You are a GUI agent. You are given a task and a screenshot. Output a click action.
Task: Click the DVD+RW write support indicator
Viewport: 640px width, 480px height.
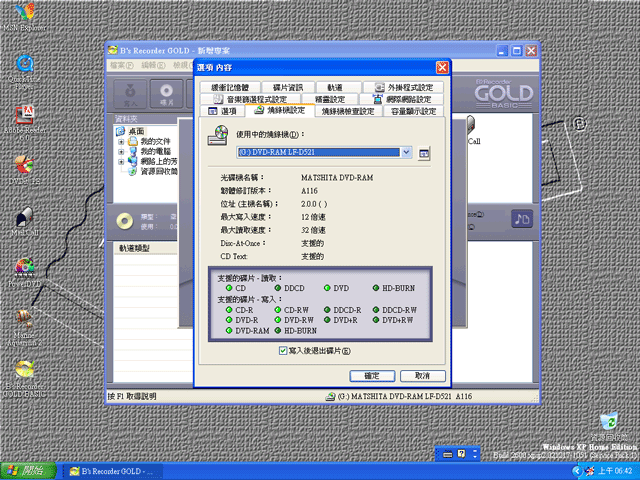pos(376,320)
